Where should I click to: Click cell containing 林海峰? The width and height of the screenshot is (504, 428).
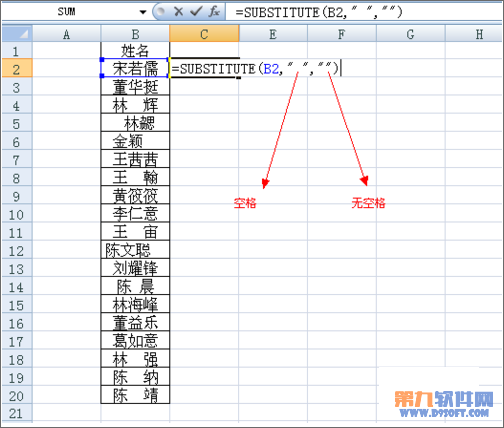135,304
